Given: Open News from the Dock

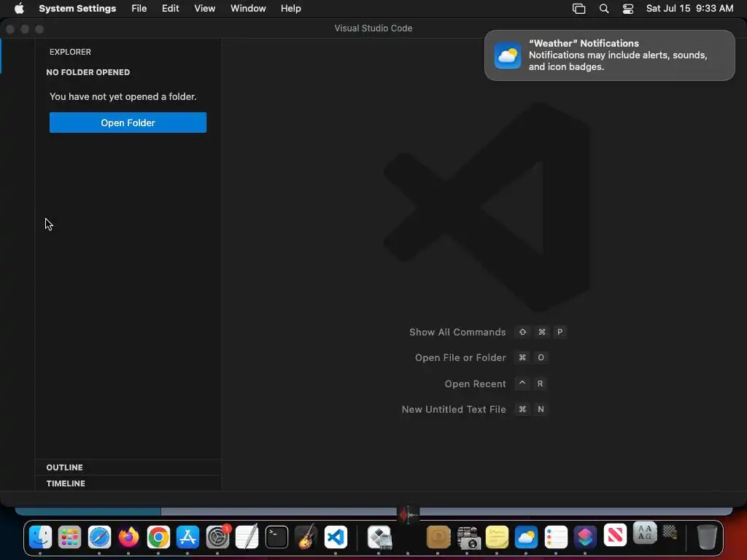Looking at the screenshot, I should pyautogui.click(x=615, y=535).
